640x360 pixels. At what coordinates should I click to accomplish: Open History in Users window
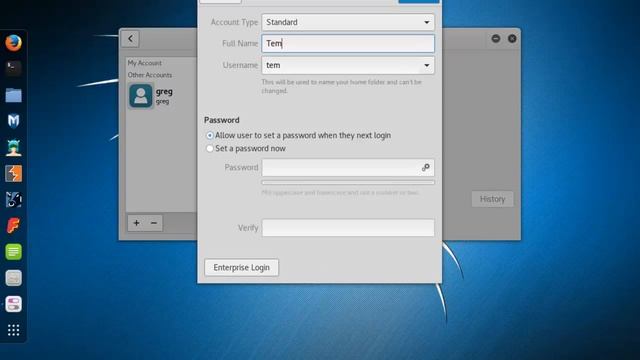point(492,199)
